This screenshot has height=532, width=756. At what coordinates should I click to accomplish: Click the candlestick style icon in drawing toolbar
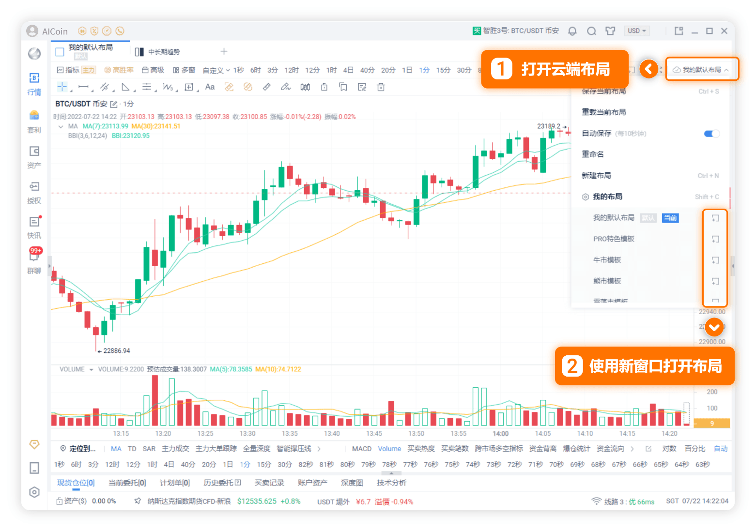point(305,87)
